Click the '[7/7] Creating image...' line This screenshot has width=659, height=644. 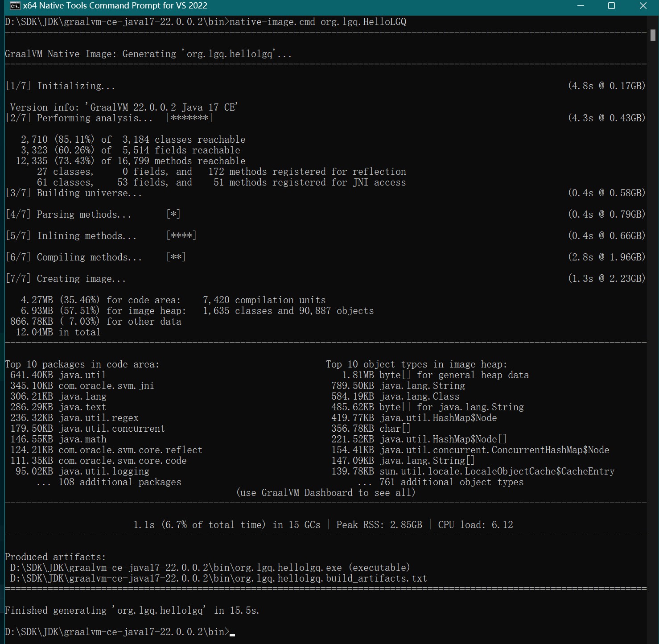click(66, 279)
